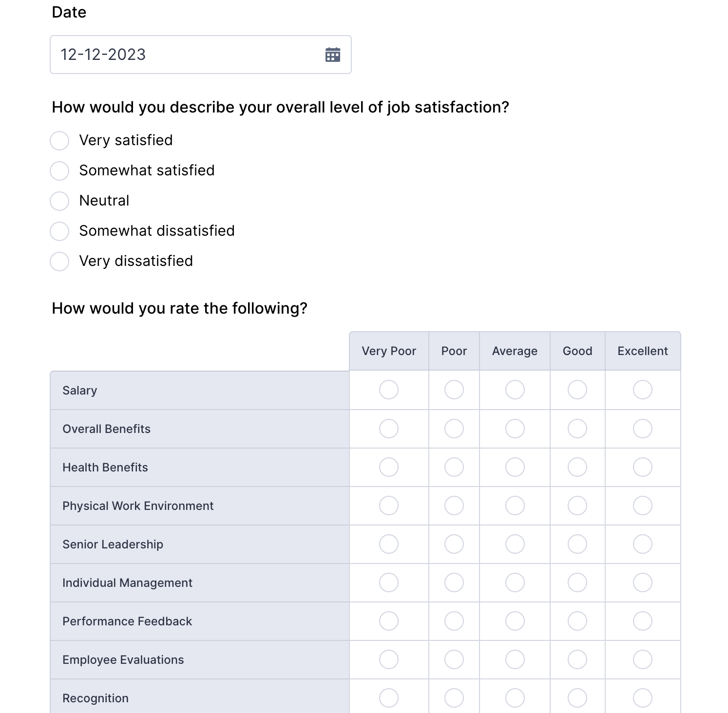Select Neutral job satisfaction
Viewport: 728px width, 713px height.
[x=59, y=201]
